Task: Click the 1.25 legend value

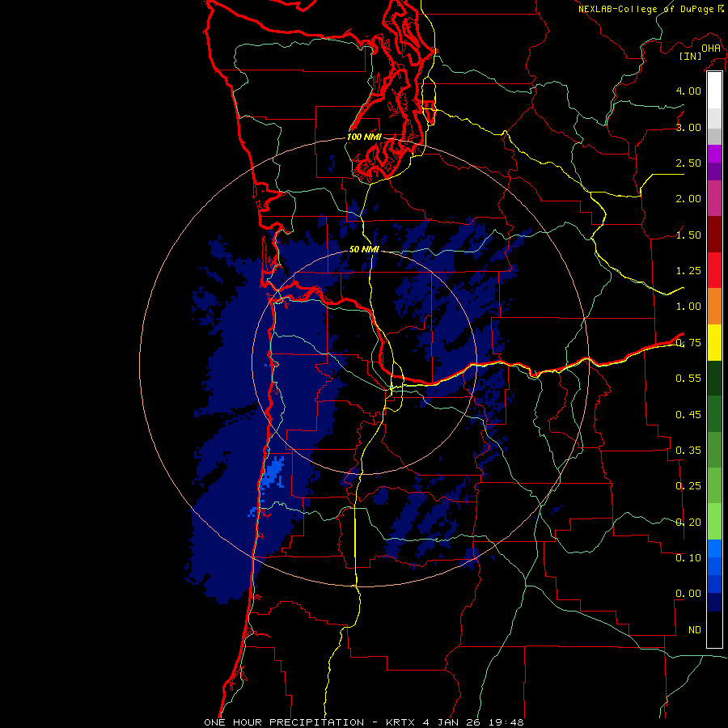Action: 688,271
